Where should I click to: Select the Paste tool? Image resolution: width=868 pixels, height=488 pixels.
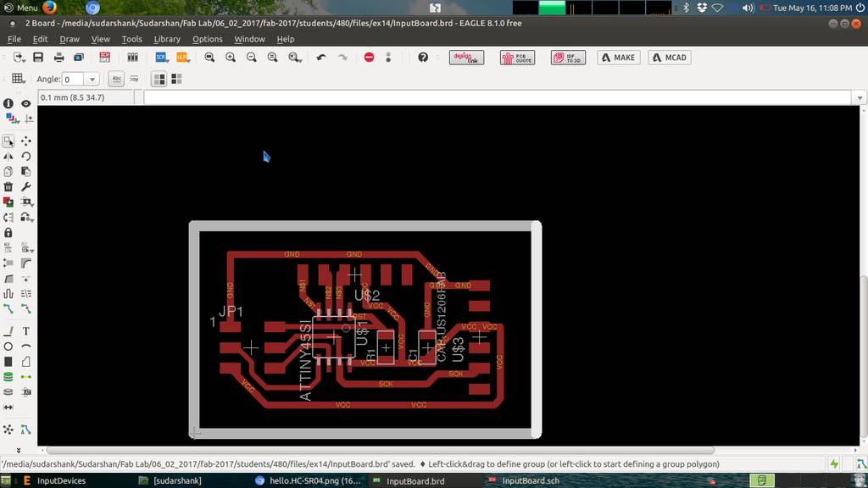coord(26,171)
